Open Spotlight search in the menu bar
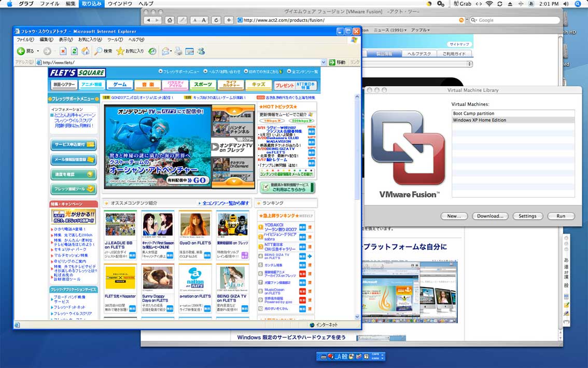Screen dimensions: 588x368 (x=578, y=4)
